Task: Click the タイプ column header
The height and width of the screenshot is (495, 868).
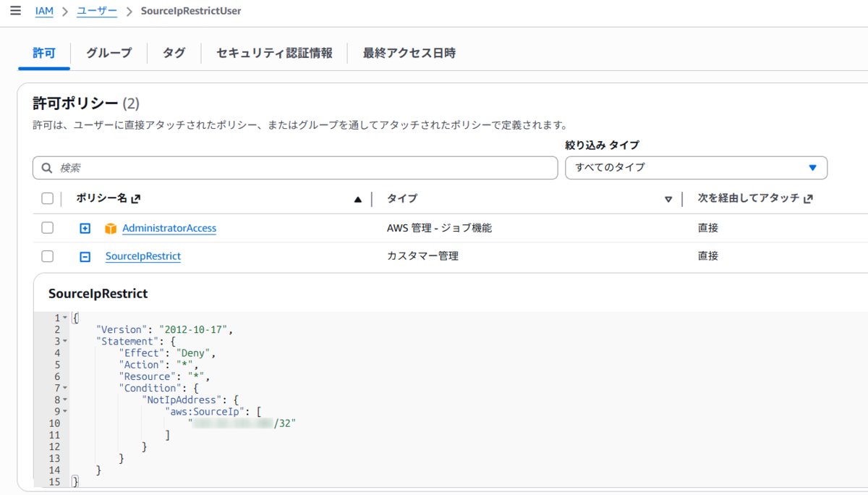Action: tap(402, 198)
